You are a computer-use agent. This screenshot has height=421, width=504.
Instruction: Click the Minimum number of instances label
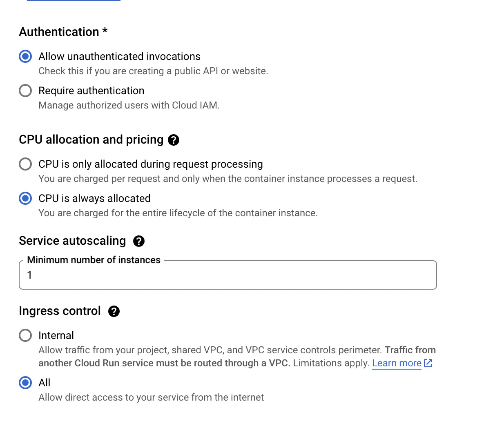pyautogui.click(x=94, y=260)
